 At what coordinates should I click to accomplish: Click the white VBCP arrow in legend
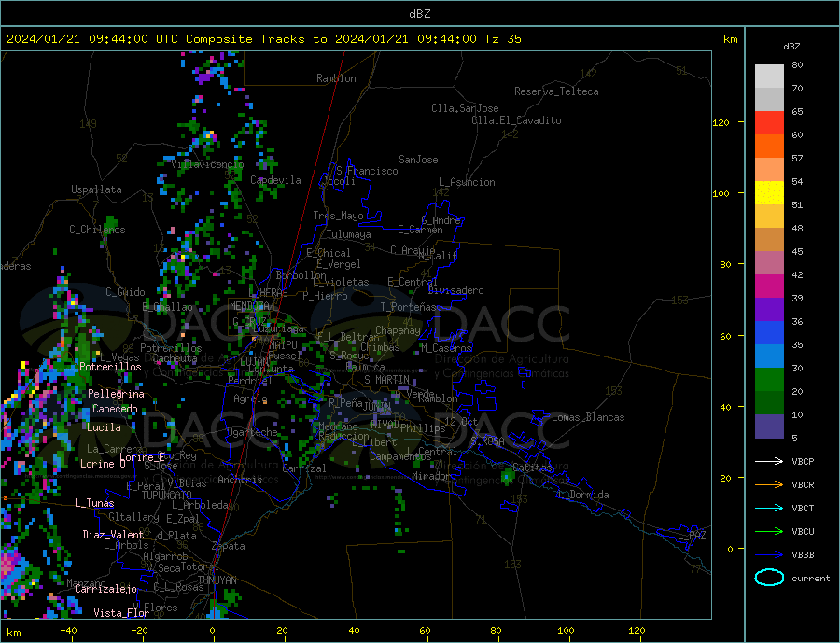point(769,461)
